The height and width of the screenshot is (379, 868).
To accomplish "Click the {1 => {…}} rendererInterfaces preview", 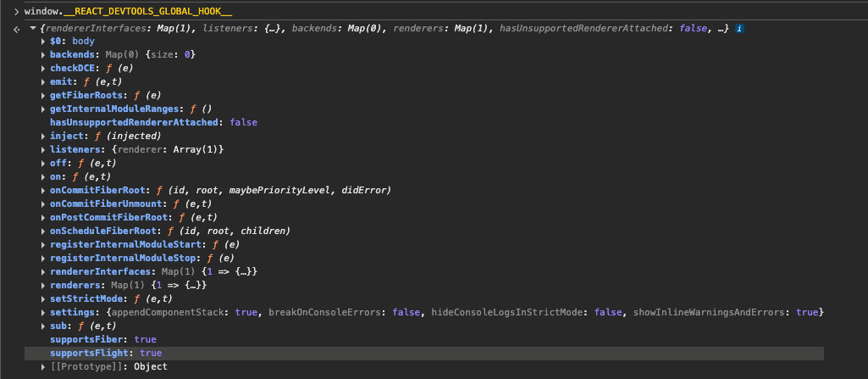I will pyautogui.click(x=229, y=271).
